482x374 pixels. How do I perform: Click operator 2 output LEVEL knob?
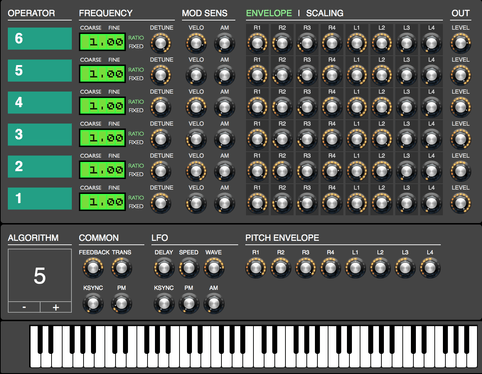click(x=460, y=171)
